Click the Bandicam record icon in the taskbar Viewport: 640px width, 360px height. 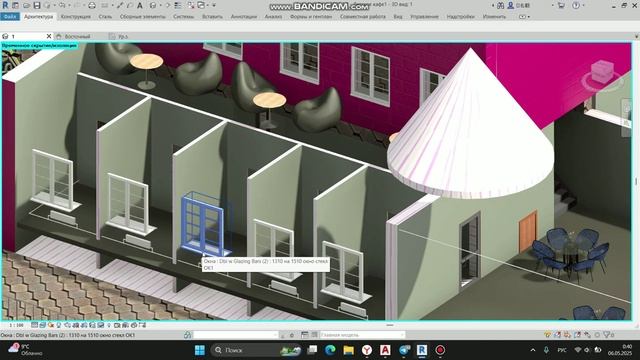tap(440, 350)
